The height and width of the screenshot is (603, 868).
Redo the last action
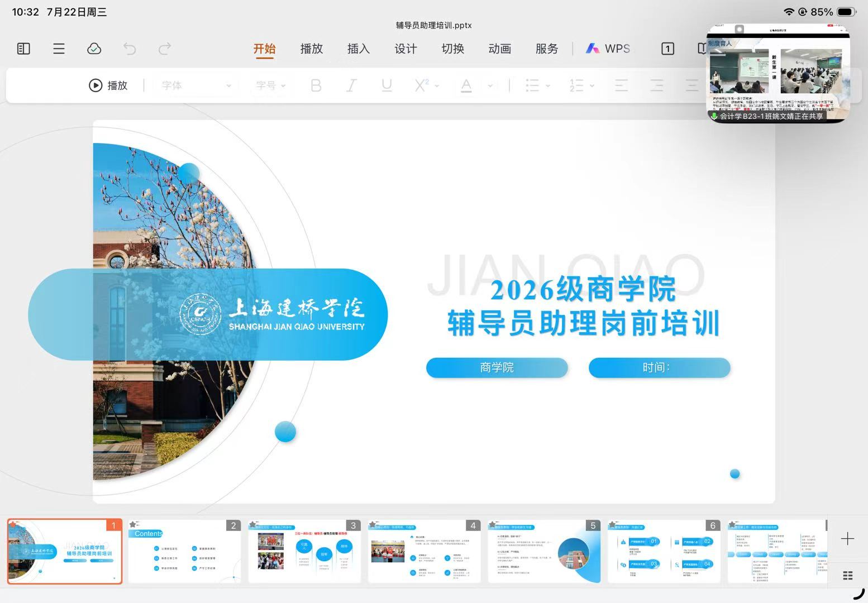tap(165, 49)
